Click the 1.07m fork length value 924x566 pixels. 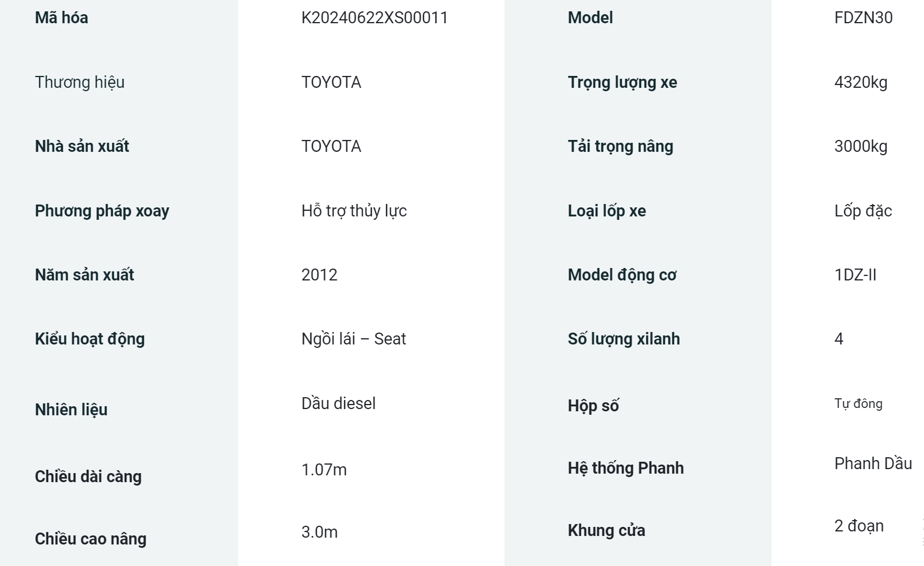(x=324, y=470)
